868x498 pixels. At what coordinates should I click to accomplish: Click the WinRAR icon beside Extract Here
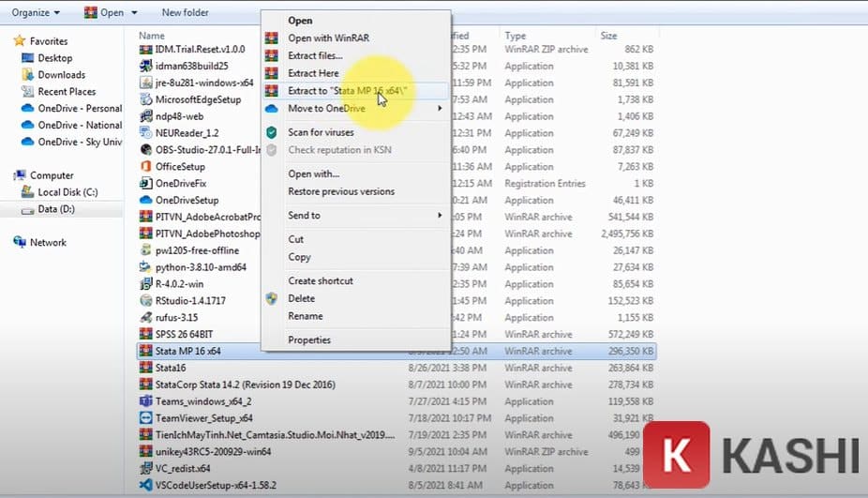click(271, 73)
